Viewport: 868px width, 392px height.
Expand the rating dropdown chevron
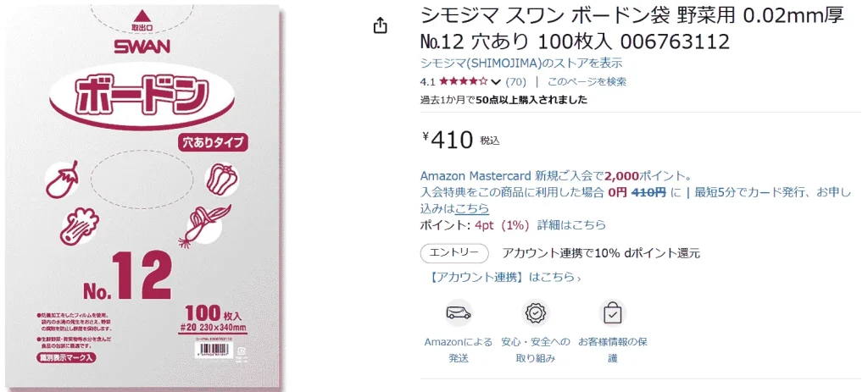(495, 82)
